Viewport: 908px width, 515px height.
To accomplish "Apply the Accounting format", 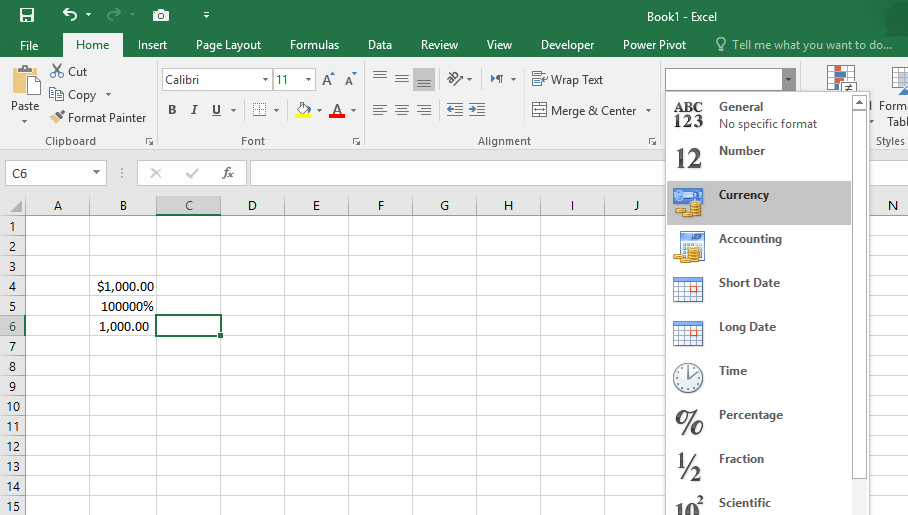I will click(x=759, y=247).
